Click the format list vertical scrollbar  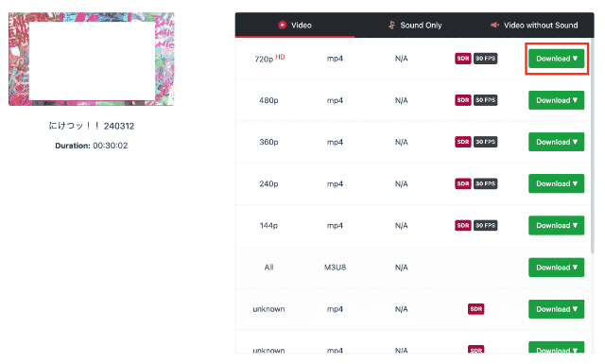[593, 145]
